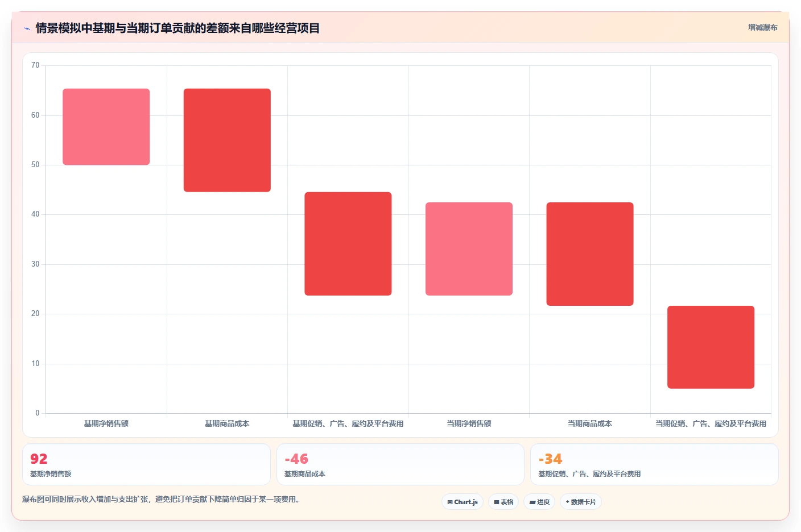The image size is (801, 532).
Task: Click the 增减瀑布 label in header
Action: [762, 27]
